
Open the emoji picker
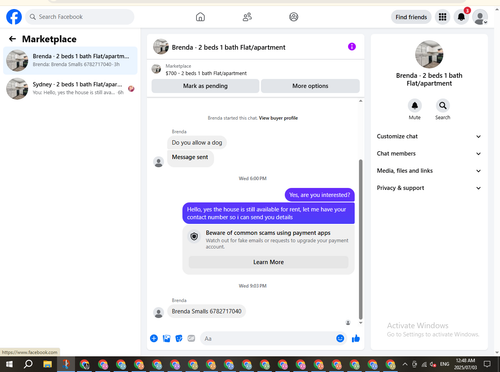[340, 338]
